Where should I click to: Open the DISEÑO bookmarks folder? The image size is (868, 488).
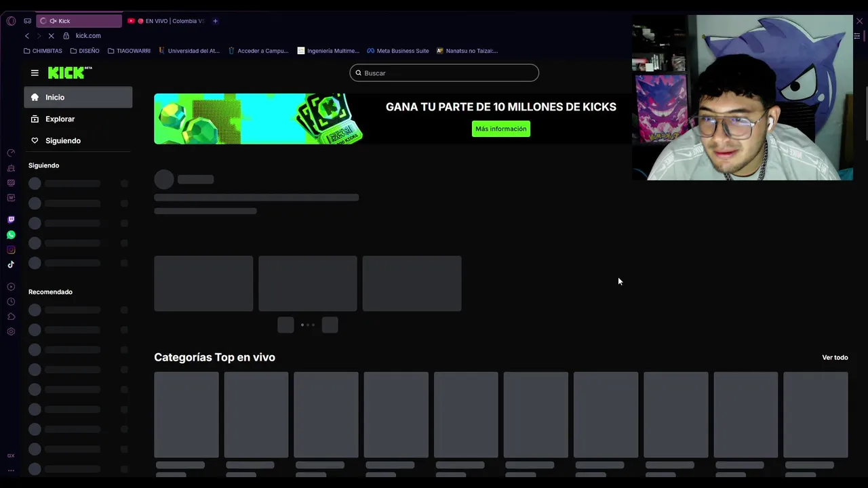click(85, 51)
